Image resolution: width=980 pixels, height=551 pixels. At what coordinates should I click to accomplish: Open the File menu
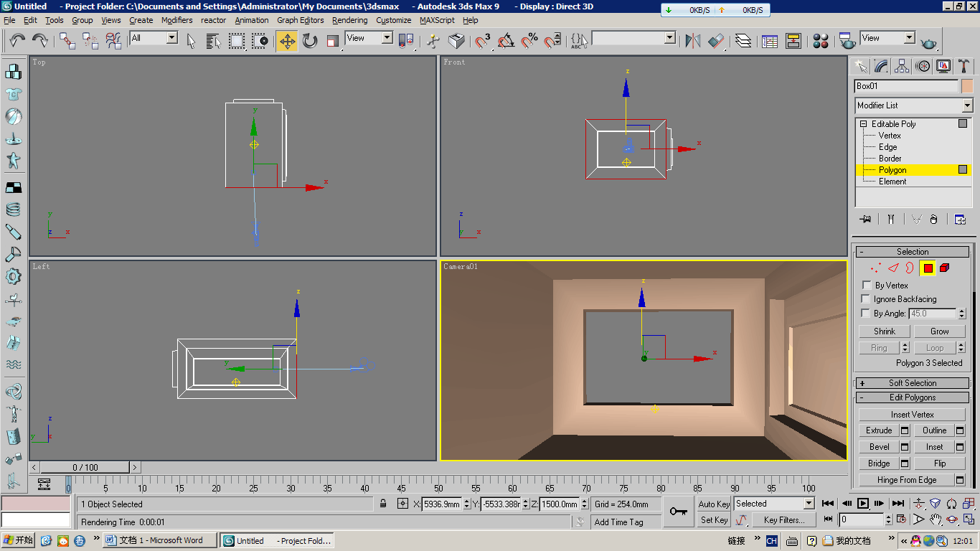10,20
